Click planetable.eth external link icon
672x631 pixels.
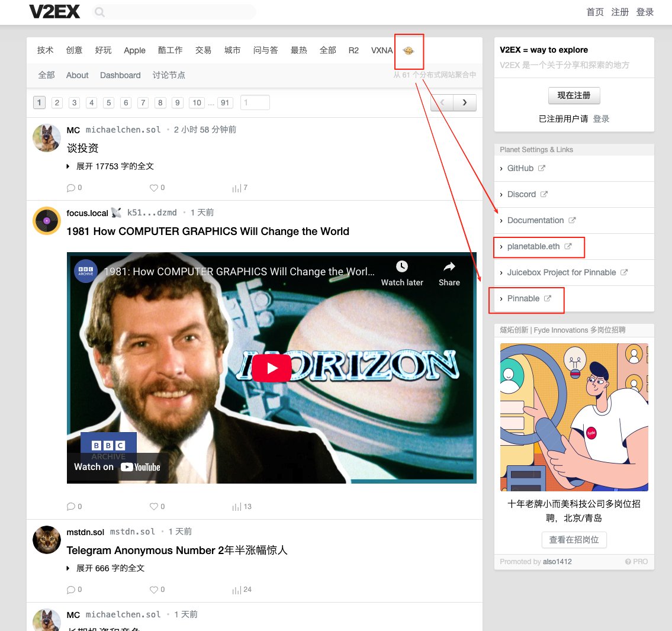[568, 246]
